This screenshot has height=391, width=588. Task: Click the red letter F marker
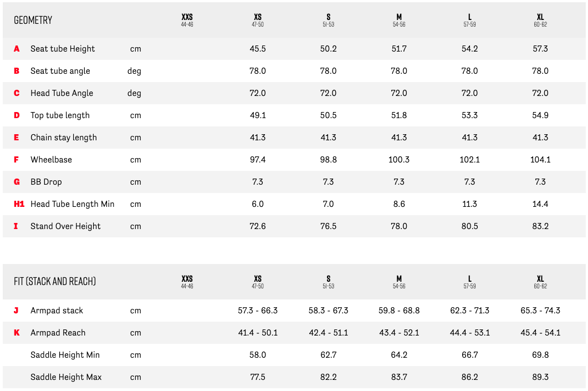point(17,160)
